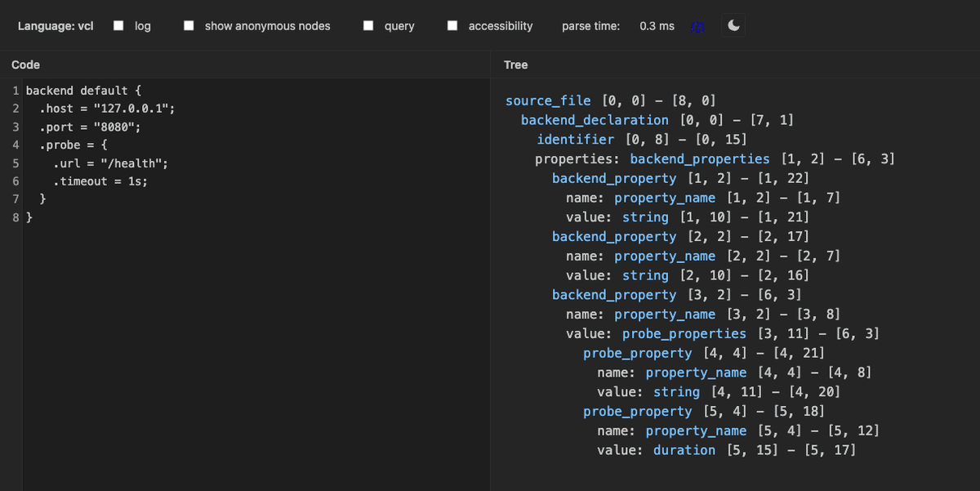980x491 pixels.
Task: Place cursor on the .host code line
Action: pyautogui.click(x=106, y=109)
